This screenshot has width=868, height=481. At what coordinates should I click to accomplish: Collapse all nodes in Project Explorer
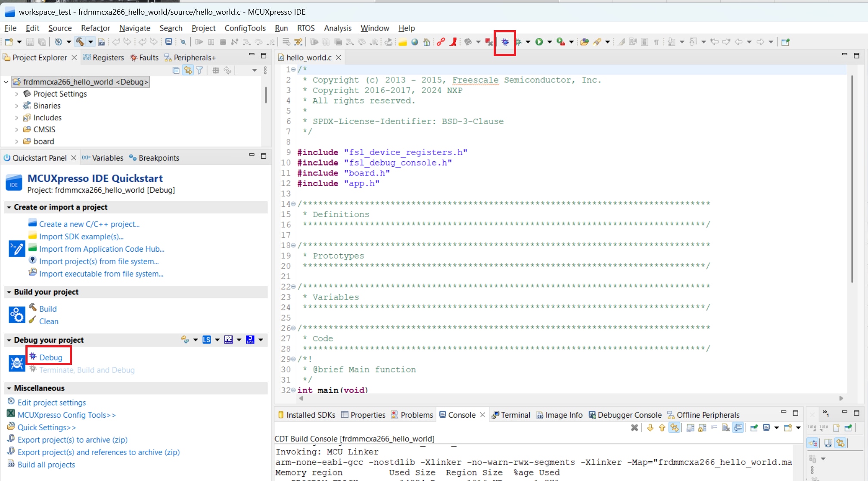(x=176, y=70)
